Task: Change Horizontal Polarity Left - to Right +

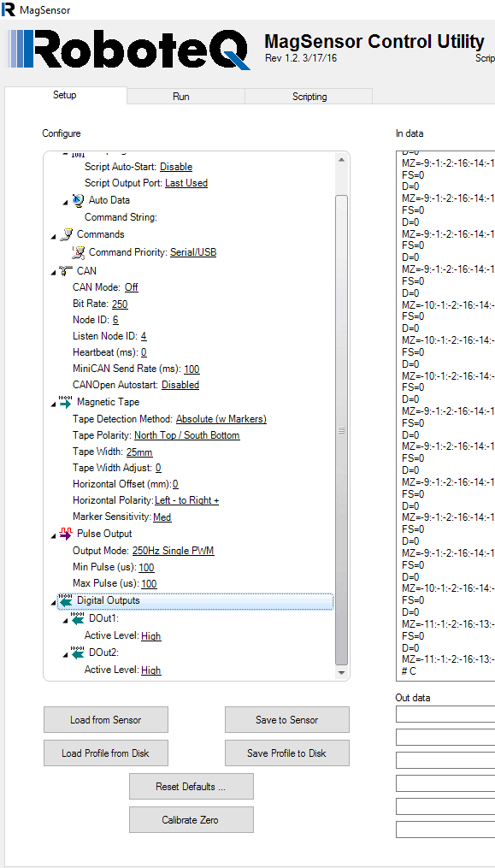Action: pyautogui.click(x=187, y=500)
